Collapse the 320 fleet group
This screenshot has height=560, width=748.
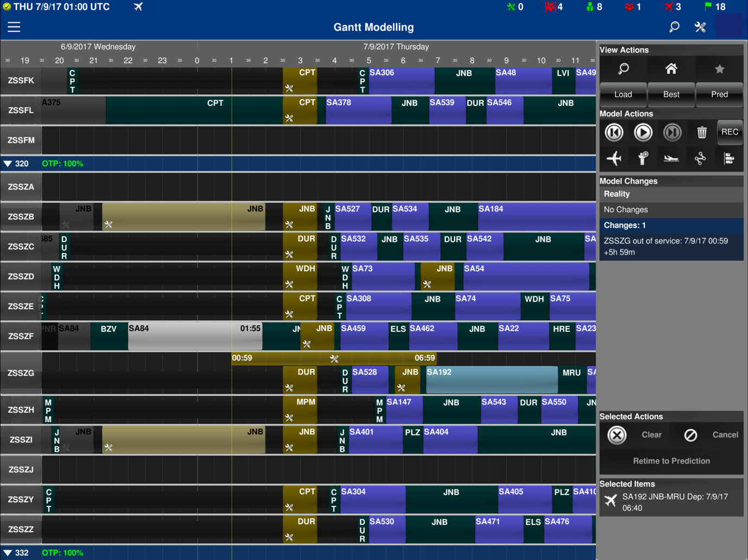click(x=8, y=164)
